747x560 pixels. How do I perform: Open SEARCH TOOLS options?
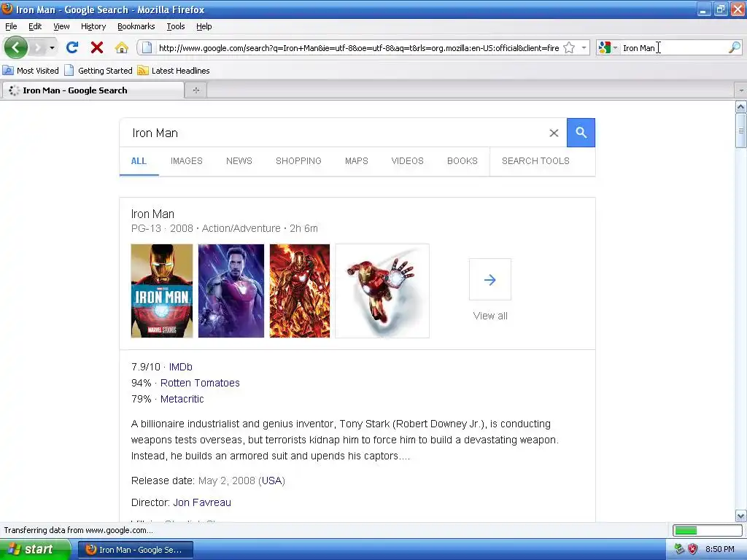tap(535, 161)
